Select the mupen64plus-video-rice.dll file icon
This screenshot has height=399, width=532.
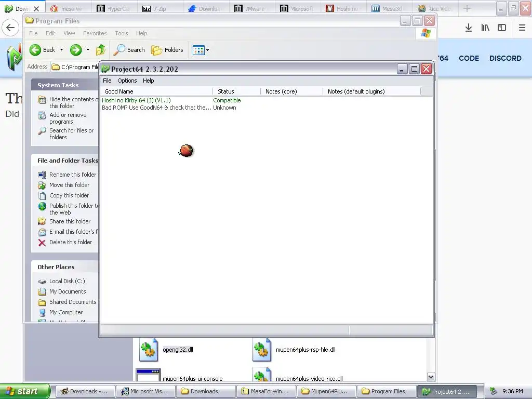pyautogui.click(x=262, y=375)
